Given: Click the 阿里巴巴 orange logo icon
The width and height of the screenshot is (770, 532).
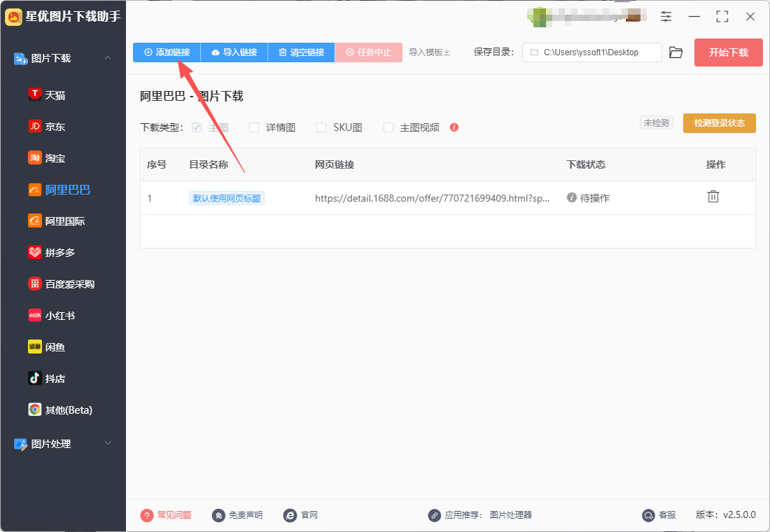Looking at the screenshot, I should 35,189.
